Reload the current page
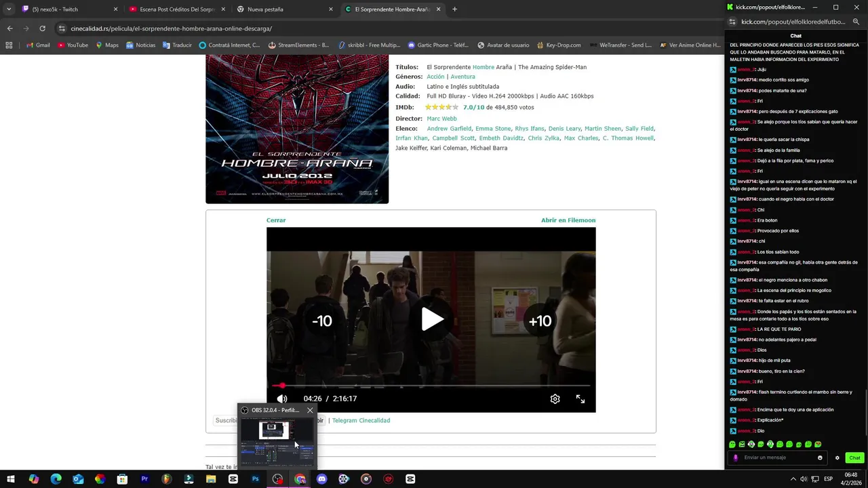The image size is (868, 488). [42, 28]
